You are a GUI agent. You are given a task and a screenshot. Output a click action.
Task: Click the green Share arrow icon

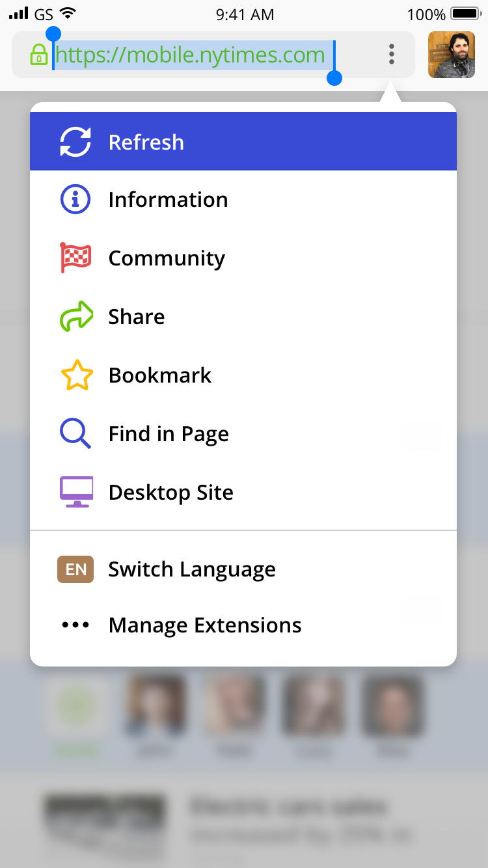[x=75, y=317]
